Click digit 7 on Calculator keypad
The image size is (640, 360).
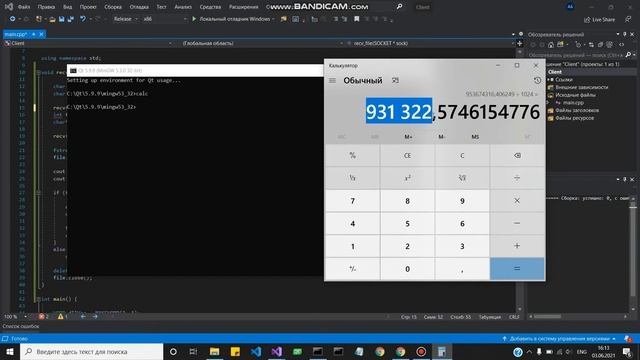click(x=353, y=201)
